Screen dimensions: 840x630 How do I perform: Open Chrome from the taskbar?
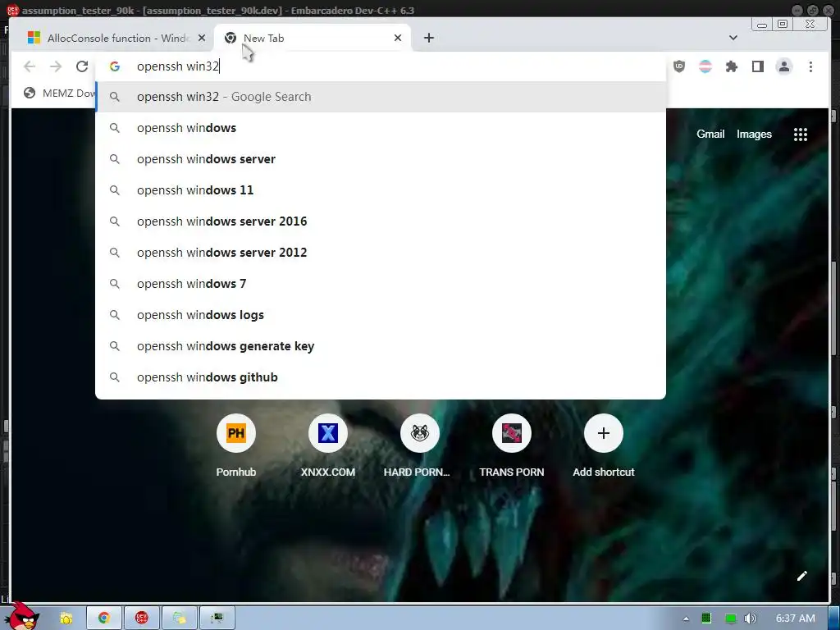point(104,619)
